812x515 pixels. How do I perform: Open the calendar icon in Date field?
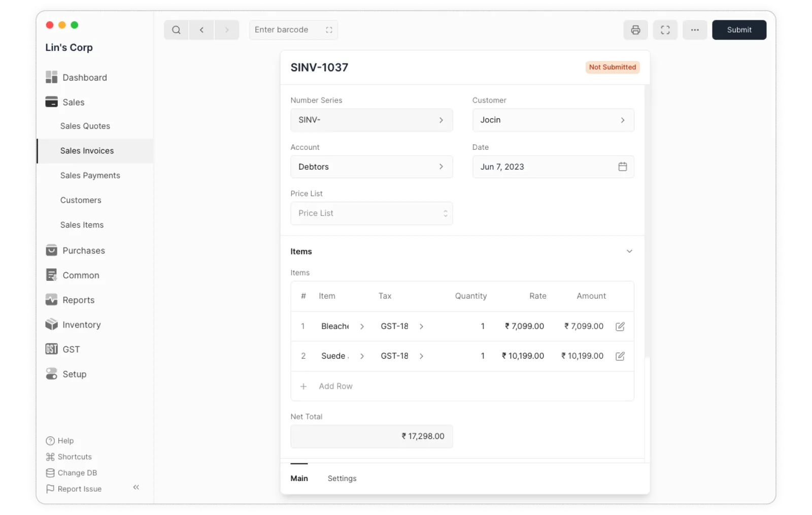[622, 167]
